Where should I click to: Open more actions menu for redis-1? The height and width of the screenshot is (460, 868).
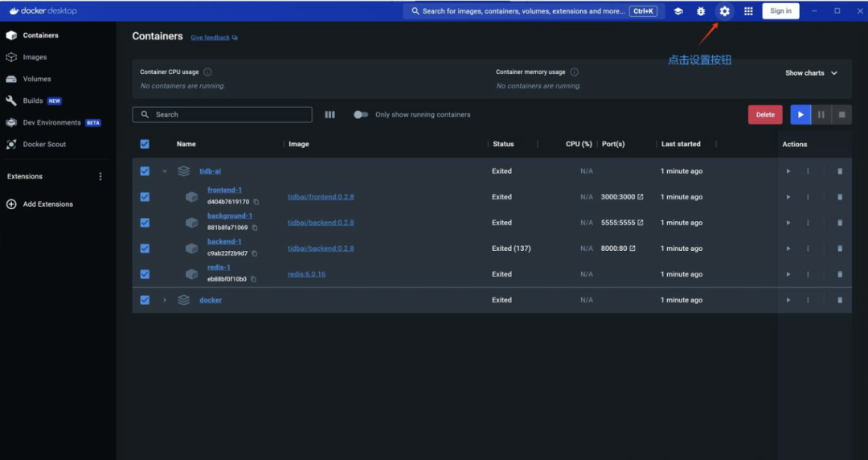[x=808, y=274]
